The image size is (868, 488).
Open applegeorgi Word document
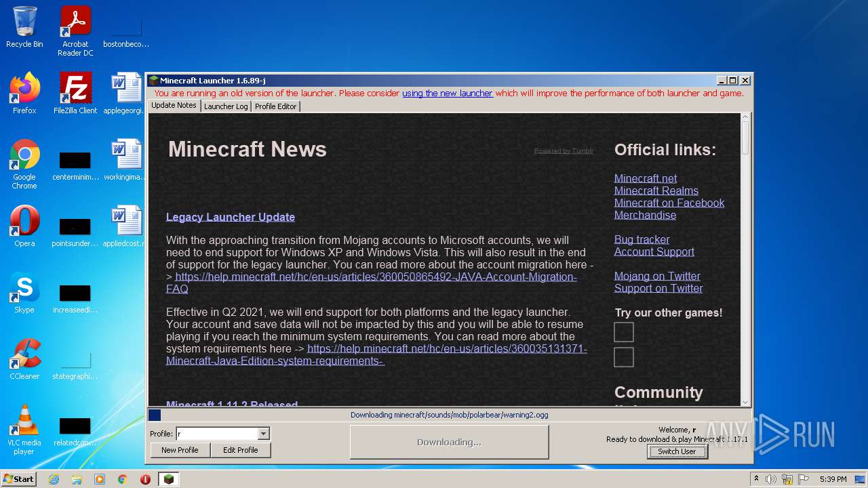point(126,94)
